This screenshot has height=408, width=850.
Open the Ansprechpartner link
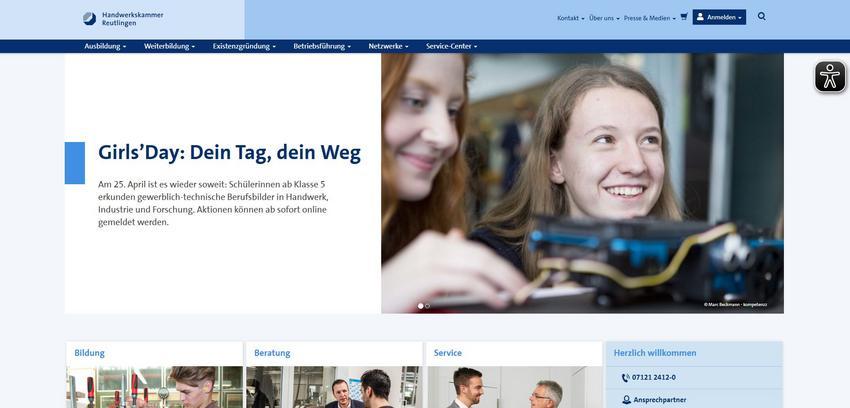[660, 400]
